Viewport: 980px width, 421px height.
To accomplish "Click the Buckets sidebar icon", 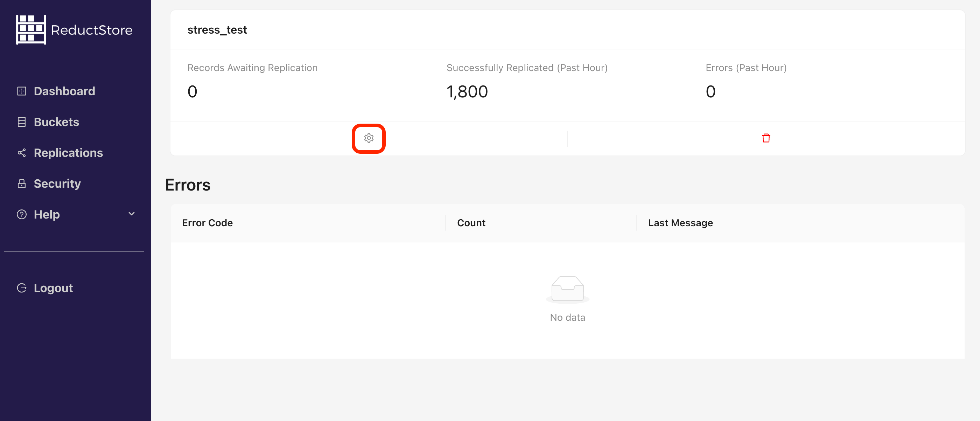I will [x=21, y=122].
